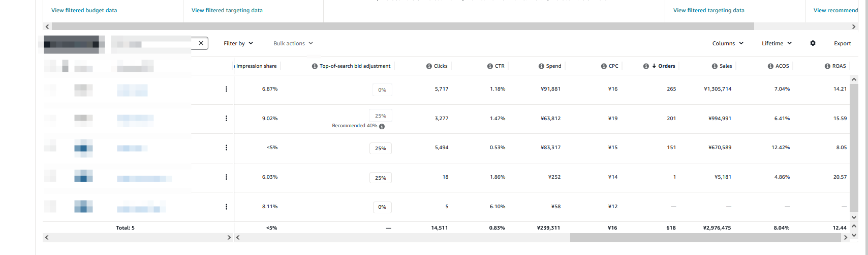Clear the search field with X button
The width and height of the screenshot is (868, 255).
[201, 43]
